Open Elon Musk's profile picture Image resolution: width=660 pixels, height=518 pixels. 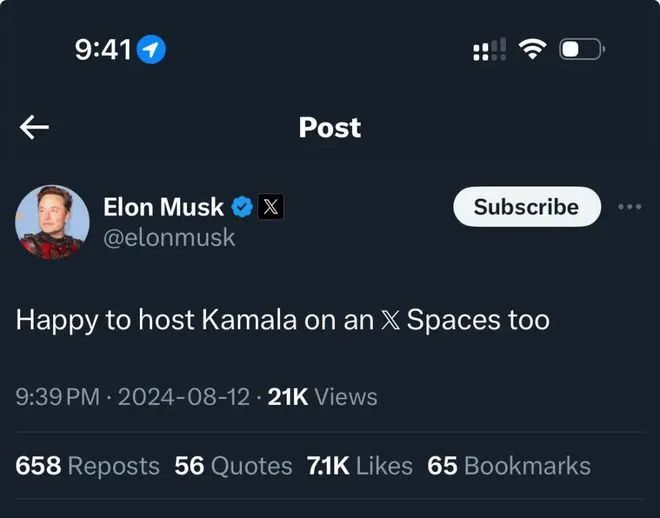(x=52, y=222)
